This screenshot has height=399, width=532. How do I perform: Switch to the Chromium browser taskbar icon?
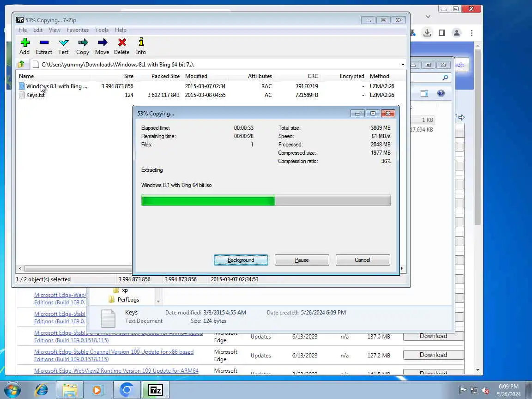click(127, 390)
